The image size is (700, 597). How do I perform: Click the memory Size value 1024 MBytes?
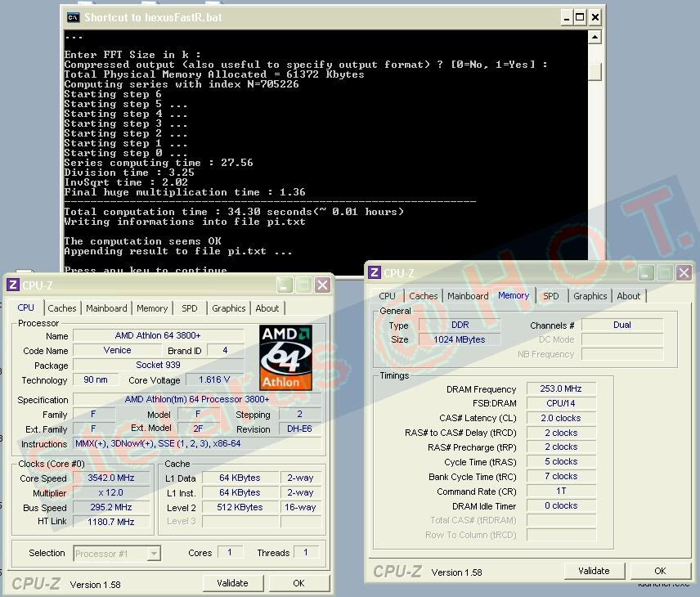tap(460, 339)
